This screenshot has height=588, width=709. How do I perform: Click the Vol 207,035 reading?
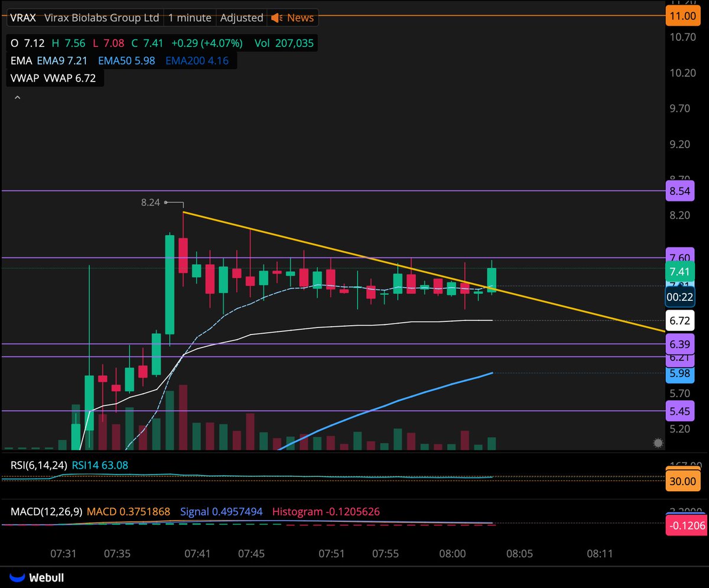(284, 43)
